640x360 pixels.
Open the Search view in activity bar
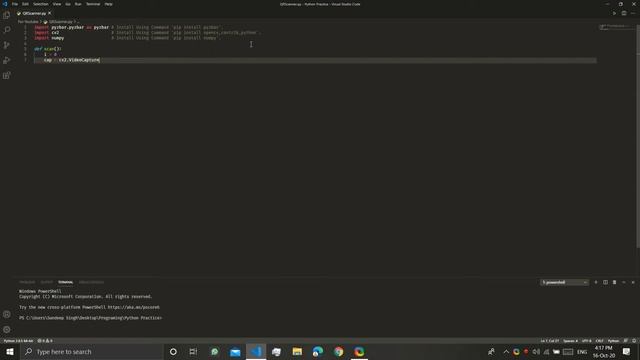[7, 30]
